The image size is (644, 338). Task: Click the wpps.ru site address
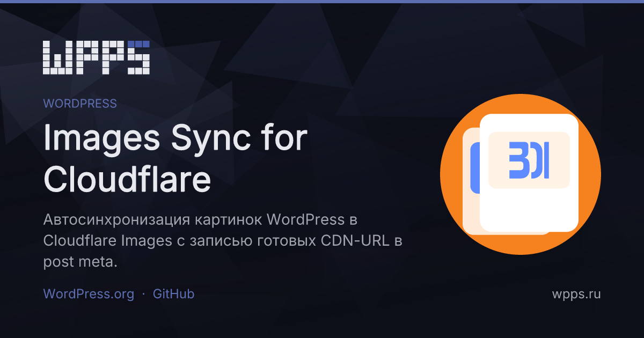tap(576, 294)
